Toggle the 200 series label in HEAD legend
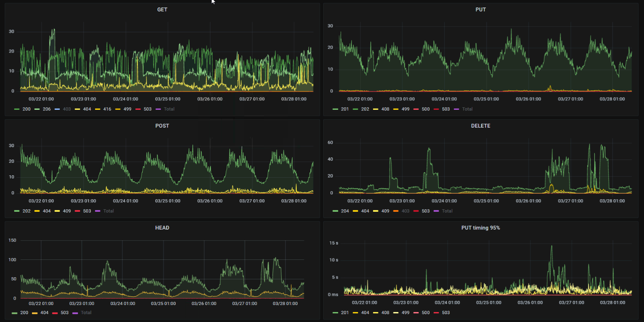Viewport: 644px width, 322px height. pyautogui.click(x=24, y=312)
